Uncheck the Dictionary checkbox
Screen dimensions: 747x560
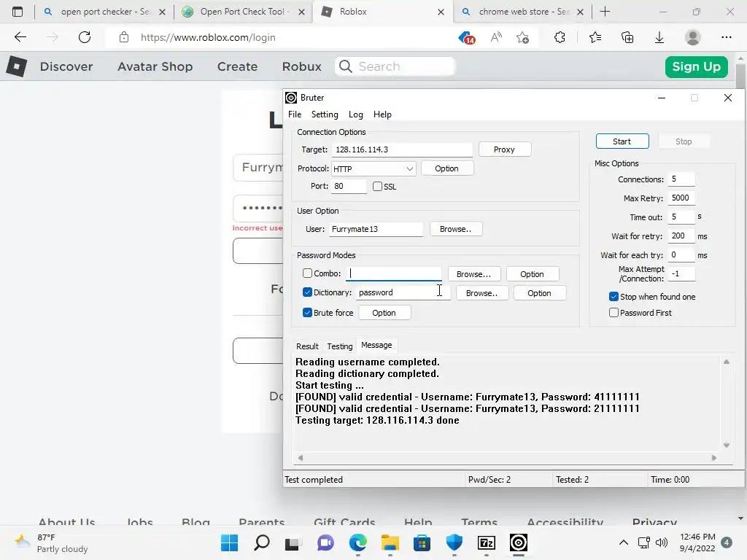pos(307,292)
